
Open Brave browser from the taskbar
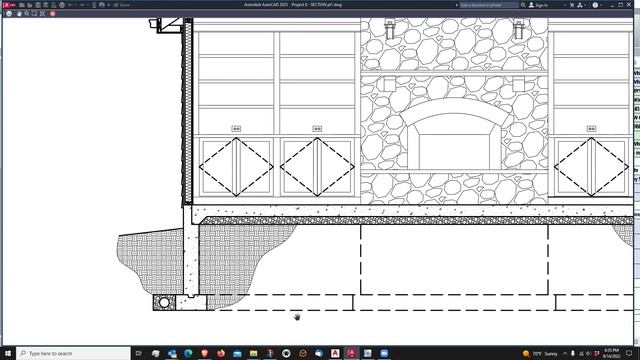(204, 353)
